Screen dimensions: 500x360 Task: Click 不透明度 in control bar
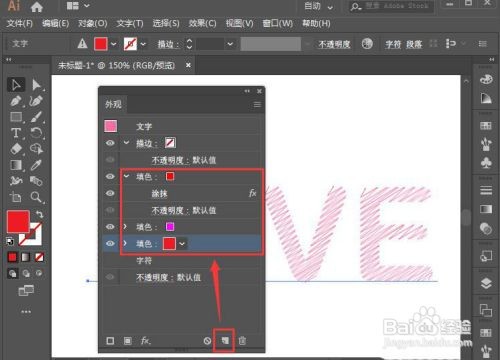click(x=334, y=44)
